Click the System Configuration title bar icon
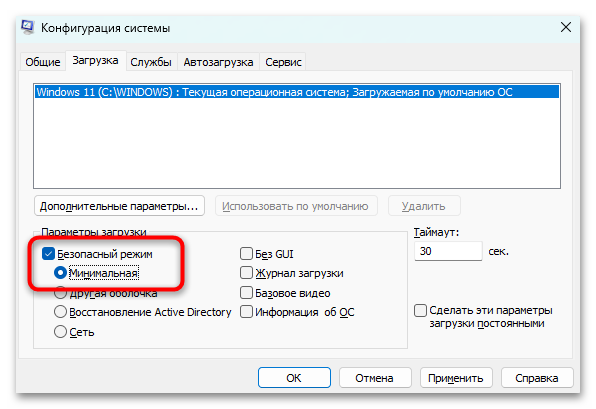The width and height of the screenshot is (596, 409). point(28,27)
